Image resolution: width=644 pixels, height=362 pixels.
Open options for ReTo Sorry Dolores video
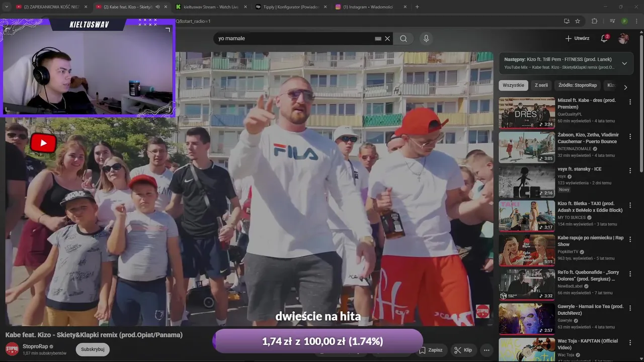(x=630, y=274)
